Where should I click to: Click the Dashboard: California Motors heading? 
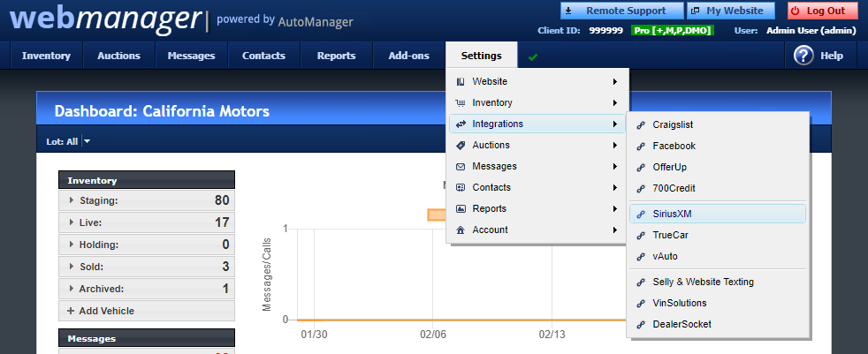pyautogui.click(x=162, y=111)
